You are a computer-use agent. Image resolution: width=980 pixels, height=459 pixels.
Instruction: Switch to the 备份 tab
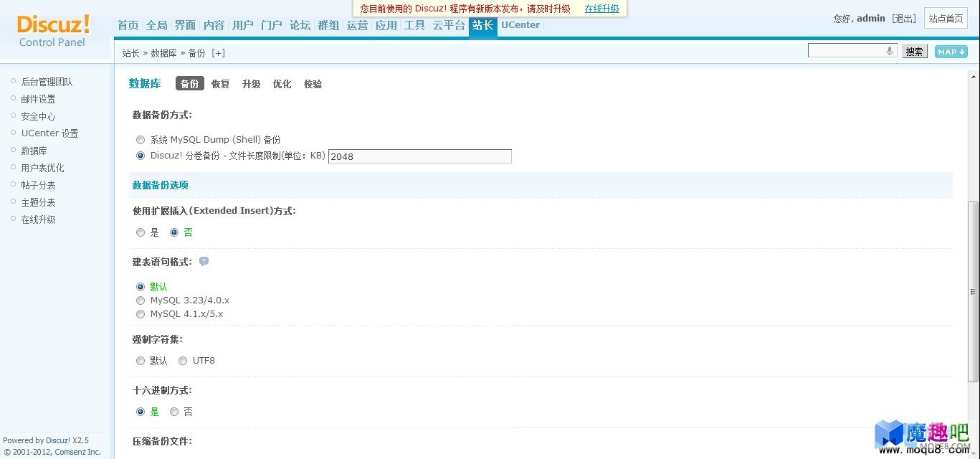click(190, 84)
